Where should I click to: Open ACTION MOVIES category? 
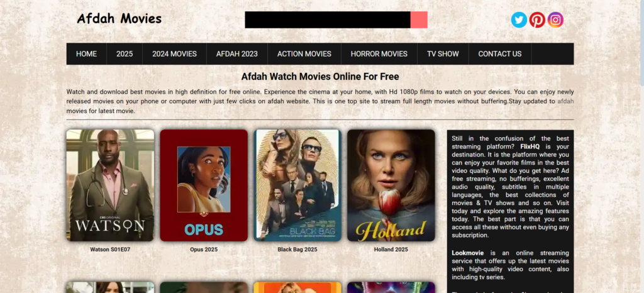304,53
